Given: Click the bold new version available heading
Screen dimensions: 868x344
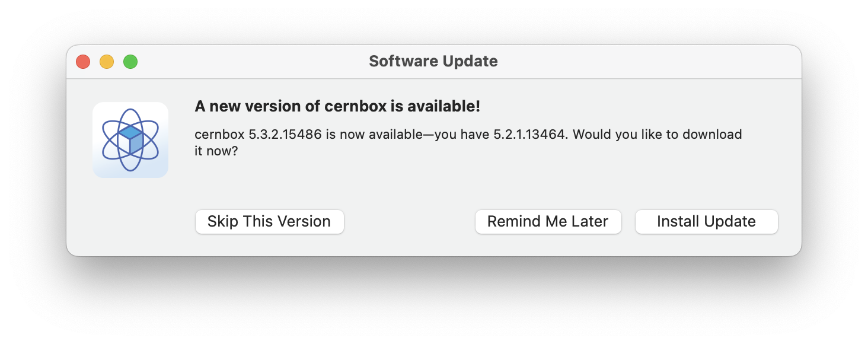Looking at the screenshot, I should tap(337, 107).
